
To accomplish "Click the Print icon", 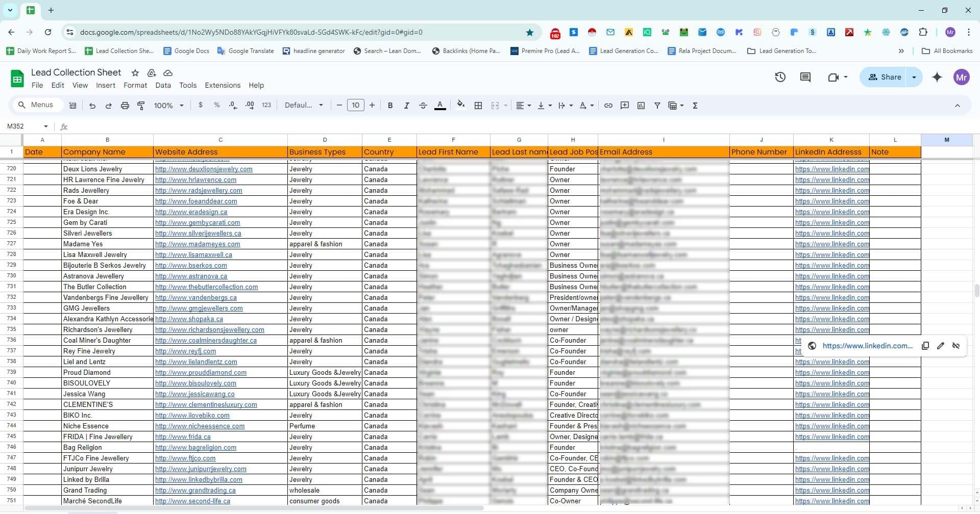I will 125,106.
